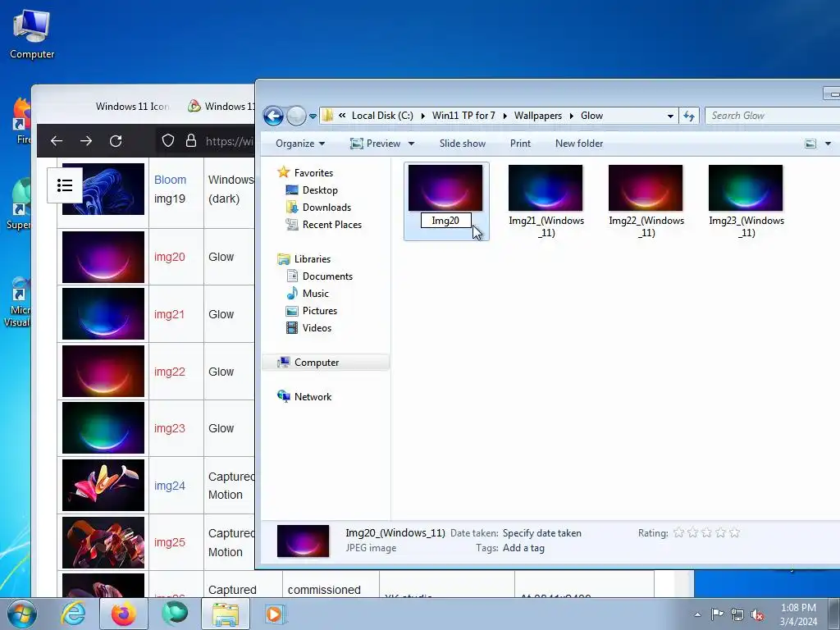Image resolution: width=840 pixels, height=630 pixels.
Task: Open Desktop under Favorites
Action: [312, 190]
